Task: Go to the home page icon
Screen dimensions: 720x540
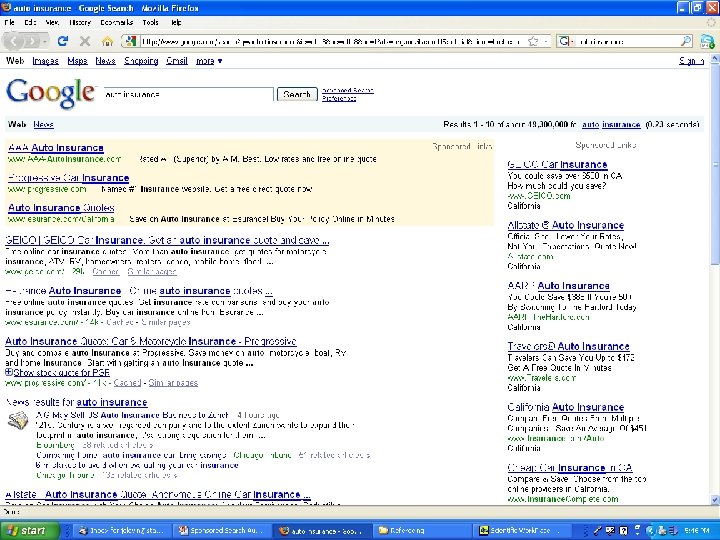Action: 107,41
